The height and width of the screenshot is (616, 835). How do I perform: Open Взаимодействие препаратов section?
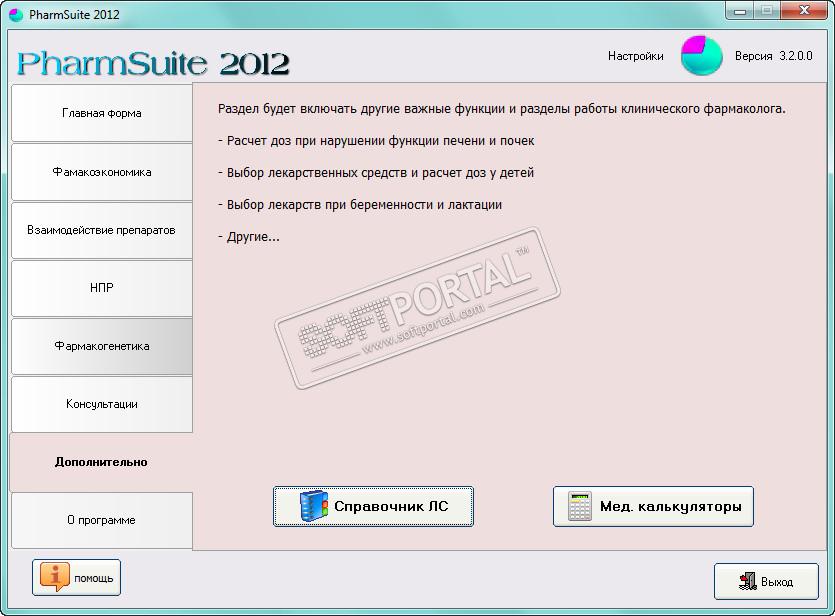coord(102,230)
